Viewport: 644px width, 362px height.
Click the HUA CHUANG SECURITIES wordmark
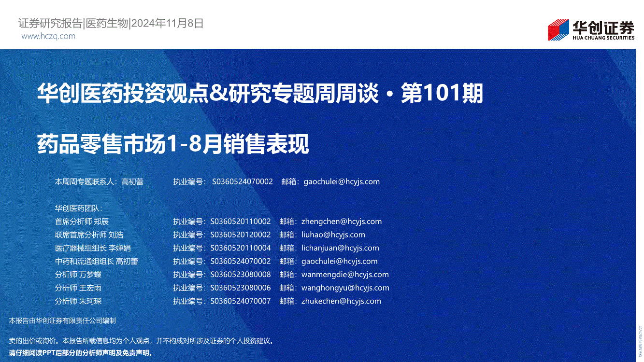603,38
